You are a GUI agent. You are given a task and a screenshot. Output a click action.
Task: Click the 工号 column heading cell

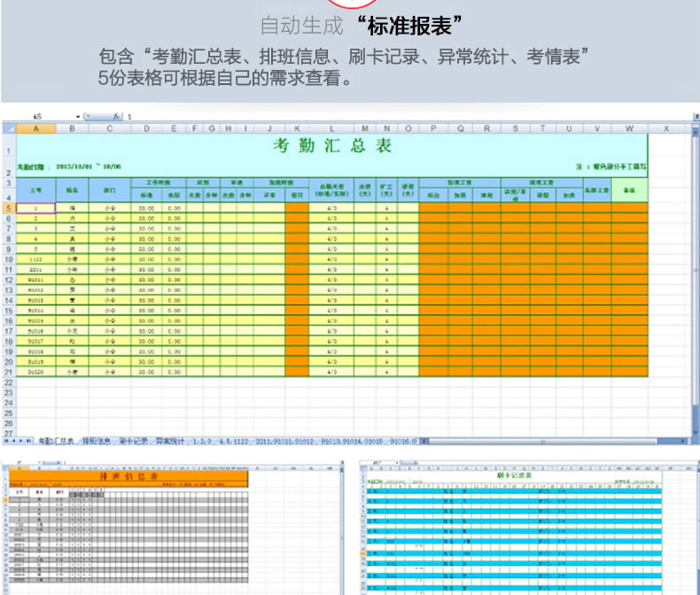[36, 190]
